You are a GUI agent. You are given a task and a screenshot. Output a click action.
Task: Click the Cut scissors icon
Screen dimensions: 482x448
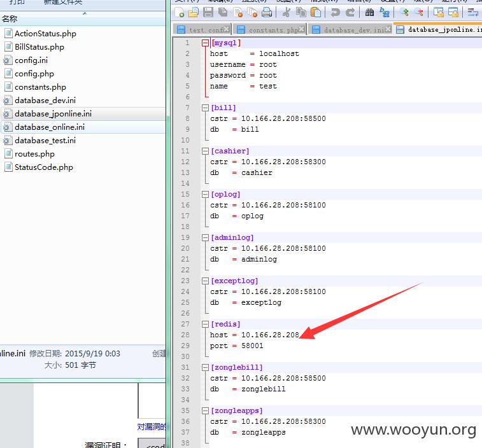pos(286,12)
